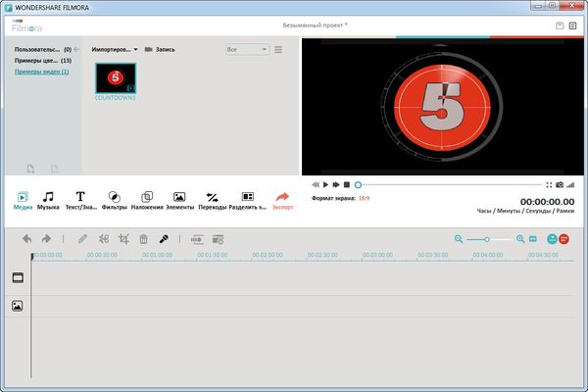The width and height of the screenshot is (588, 392).
Task: Select the Пользовательс... (0) category
Action: 43,50
